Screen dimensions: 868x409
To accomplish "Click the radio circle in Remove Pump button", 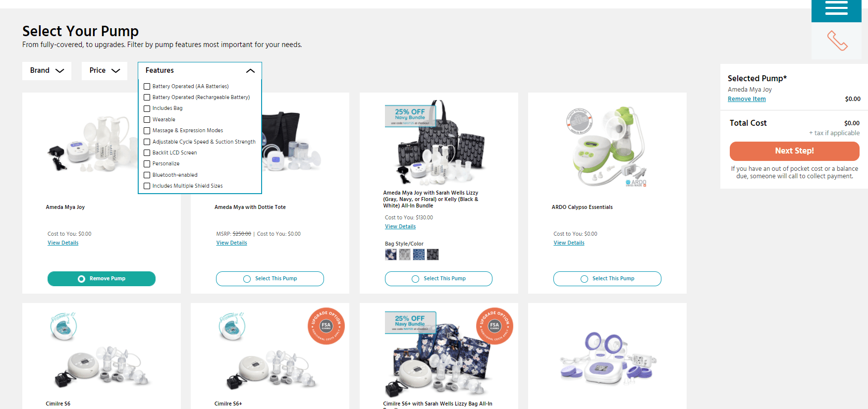I will point(81,279).
